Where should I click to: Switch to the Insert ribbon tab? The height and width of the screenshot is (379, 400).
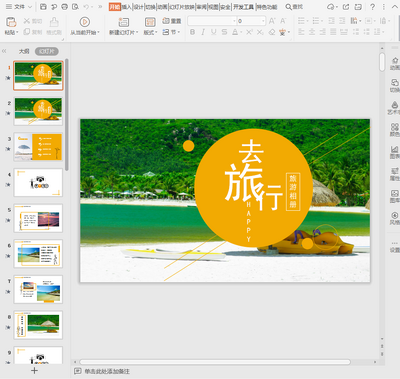[x=127, y=7]
